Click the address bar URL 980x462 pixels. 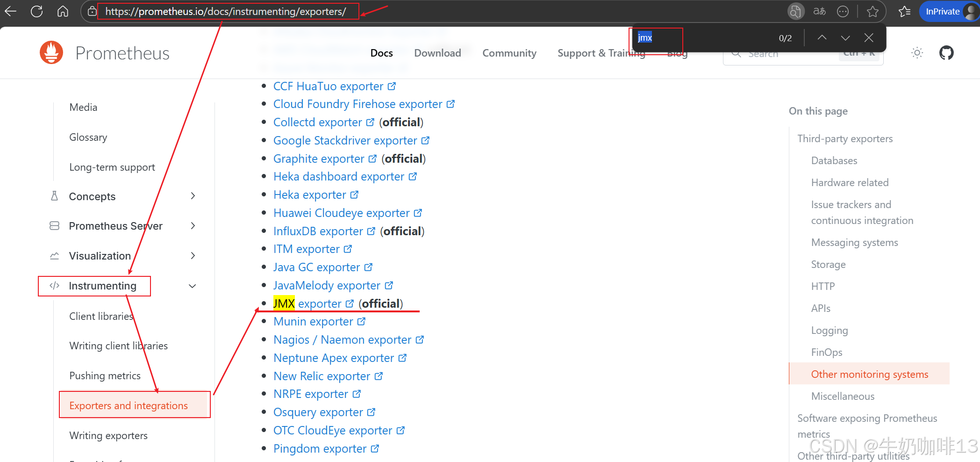click(x=226, y=11)
